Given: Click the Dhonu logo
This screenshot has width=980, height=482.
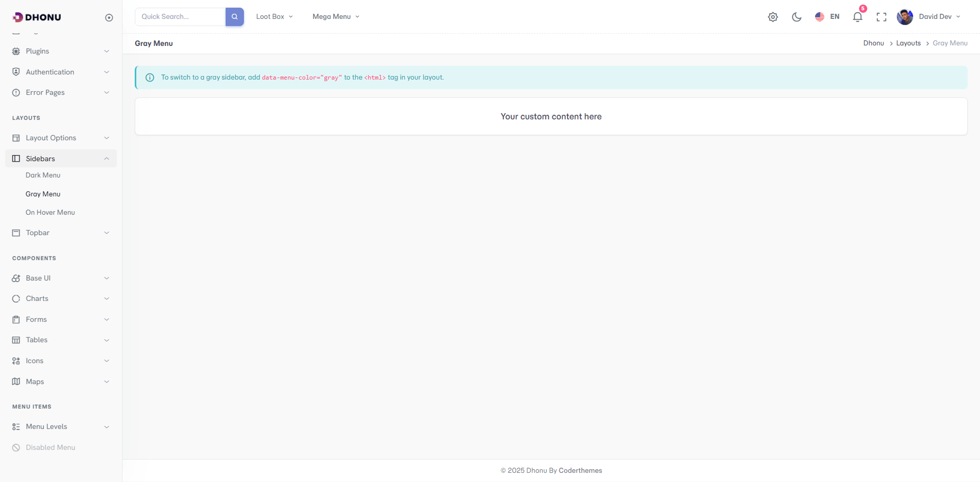Looking at the screenshot, I should point(37,17).
